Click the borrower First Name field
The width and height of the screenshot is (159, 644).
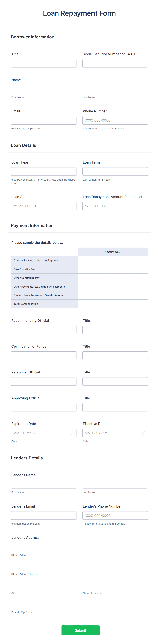click(x=44, y=89)
